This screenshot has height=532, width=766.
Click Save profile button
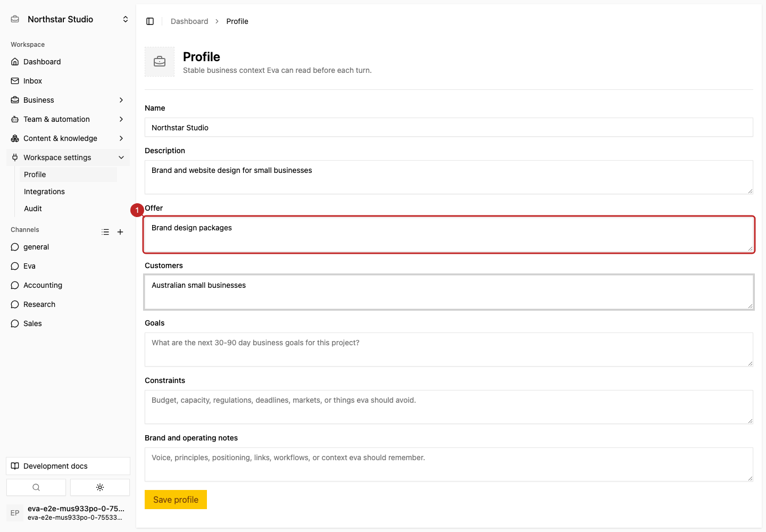click(176, 500)
